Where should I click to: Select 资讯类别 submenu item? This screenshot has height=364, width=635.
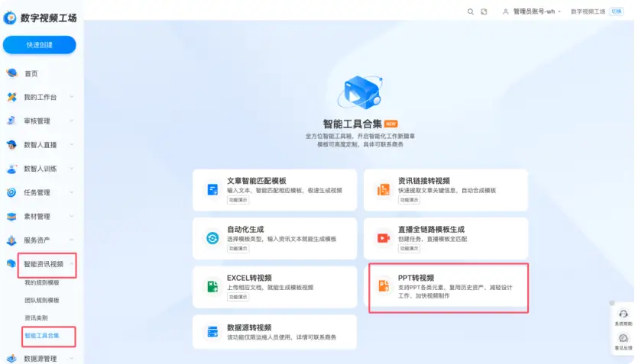(36, 317)
